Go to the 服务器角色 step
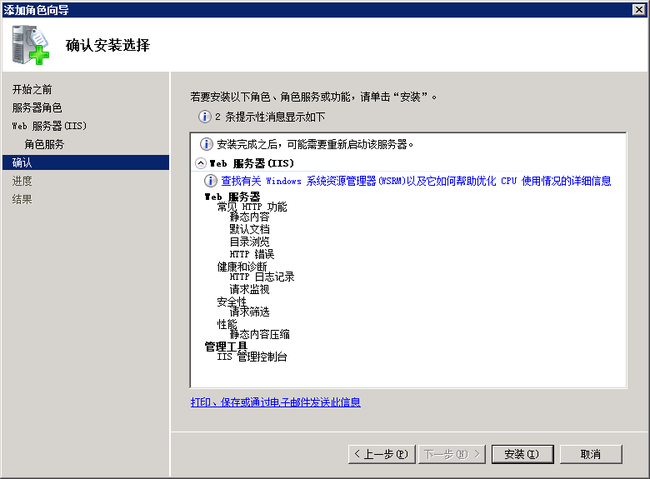The image size is (650, 479). (x=37, y=107)
